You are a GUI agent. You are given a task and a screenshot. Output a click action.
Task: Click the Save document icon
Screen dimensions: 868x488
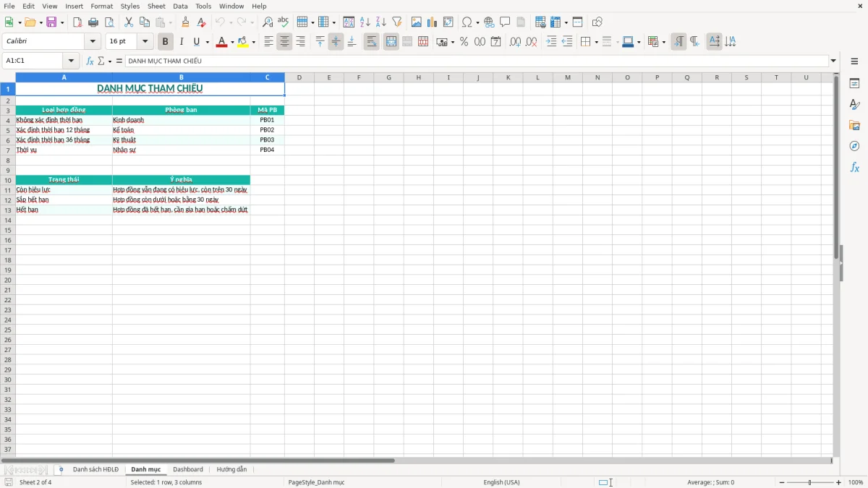51,22
